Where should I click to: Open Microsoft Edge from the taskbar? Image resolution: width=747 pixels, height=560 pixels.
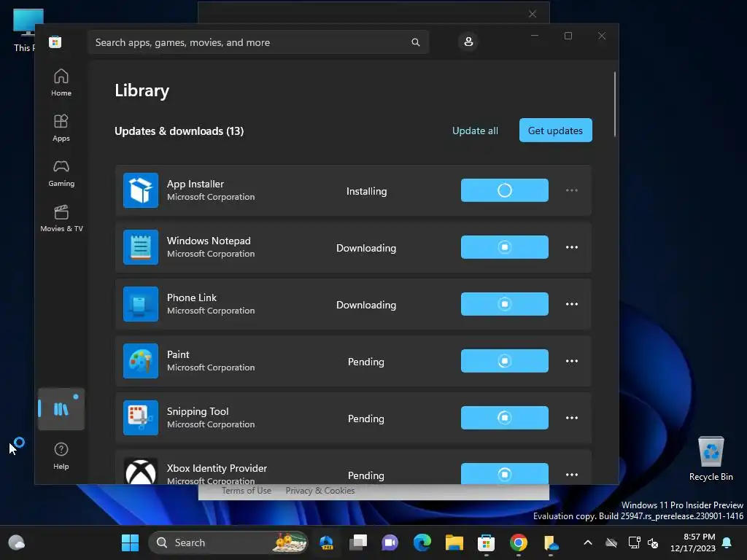point(422,542)
